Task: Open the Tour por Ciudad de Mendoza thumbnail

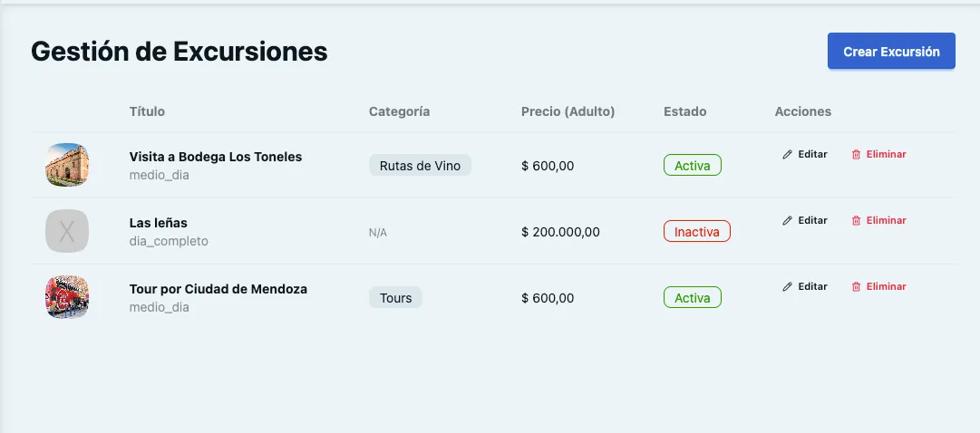Action: click(x=67, y=297)
